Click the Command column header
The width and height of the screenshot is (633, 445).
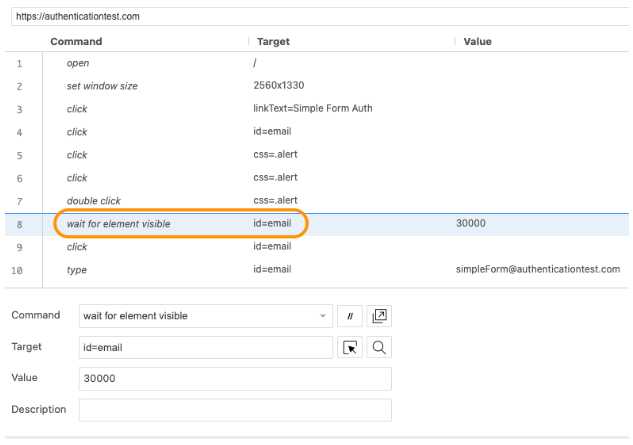pyautogui.click(x=76, y=41)
